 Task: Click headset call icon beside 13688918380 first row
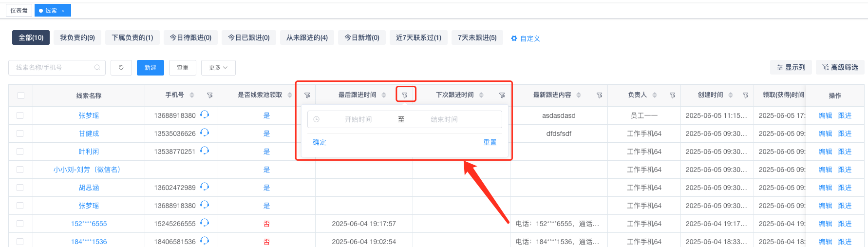pyautogui.click(x=205, y=114)
